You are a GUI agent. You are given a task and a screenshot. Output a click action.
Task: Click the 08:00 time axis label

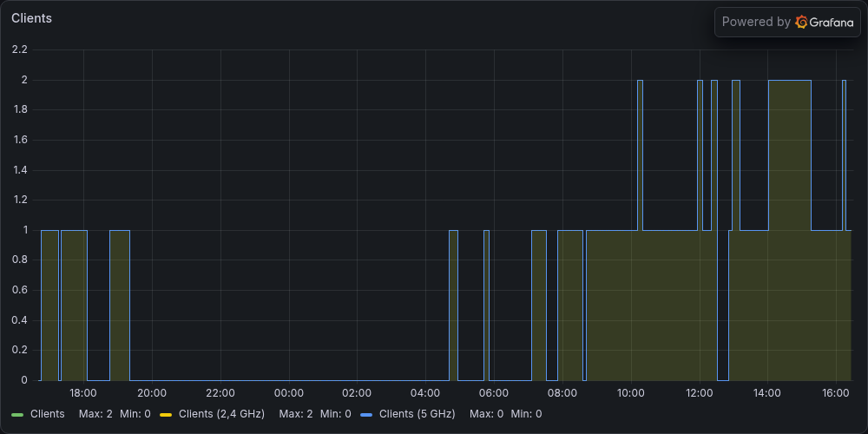562,393
